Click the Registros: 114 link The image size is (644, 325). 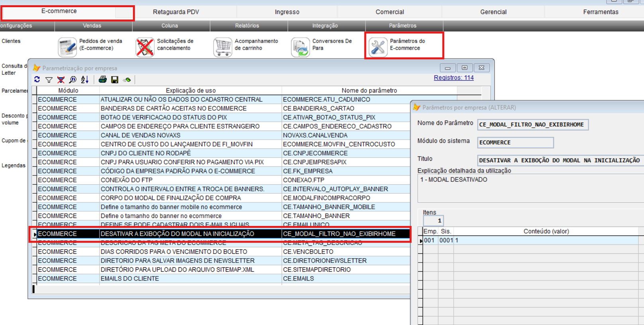(x=454, y=78)
